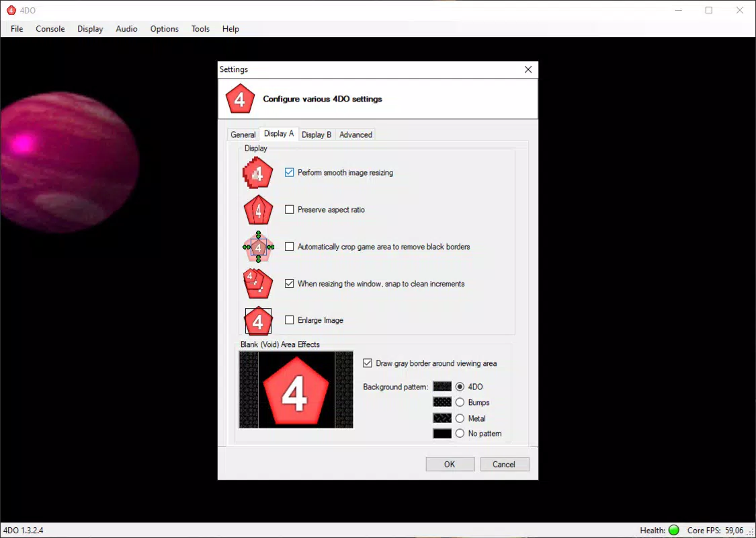Click the 4DO app icon in title bar
Screen dimensions: 756x538
pos(11,10)
